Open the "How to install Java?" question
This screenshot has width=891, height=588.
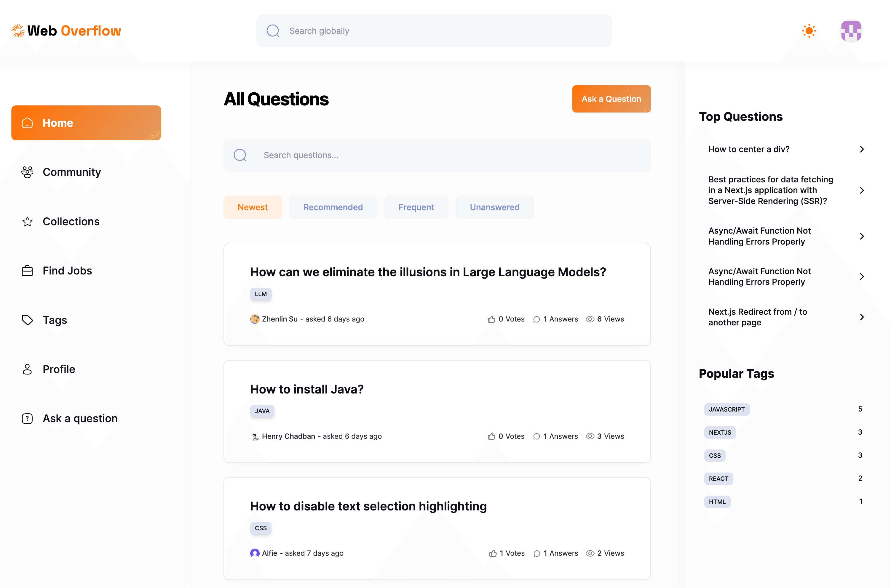pos(306,389)
